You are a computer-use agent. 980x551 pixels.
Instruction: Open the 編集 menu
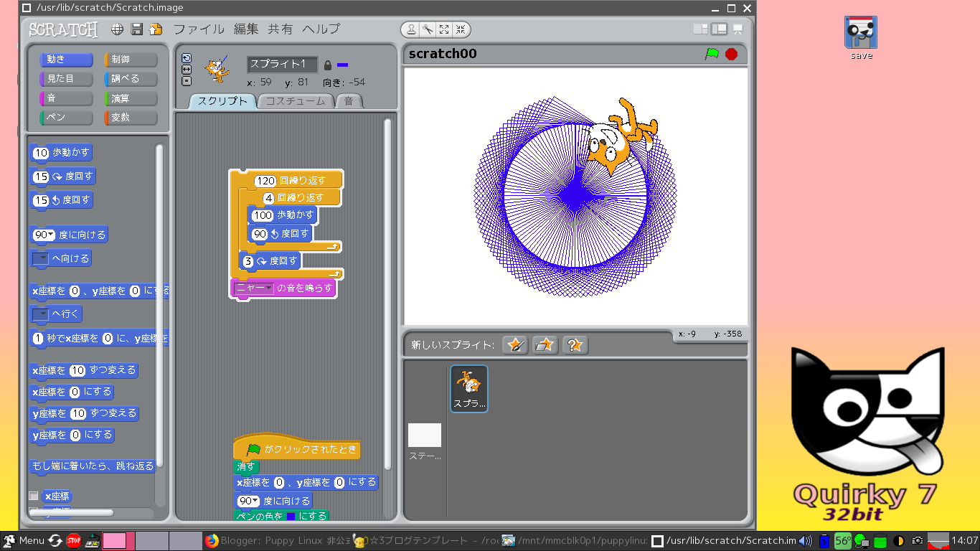[246, 29]
